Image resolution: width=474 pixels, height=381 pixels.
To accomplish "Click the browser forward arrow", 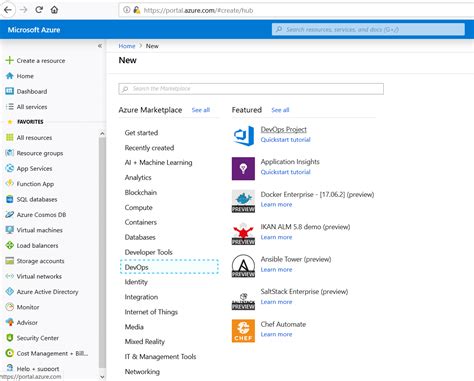I will (23, 10).
